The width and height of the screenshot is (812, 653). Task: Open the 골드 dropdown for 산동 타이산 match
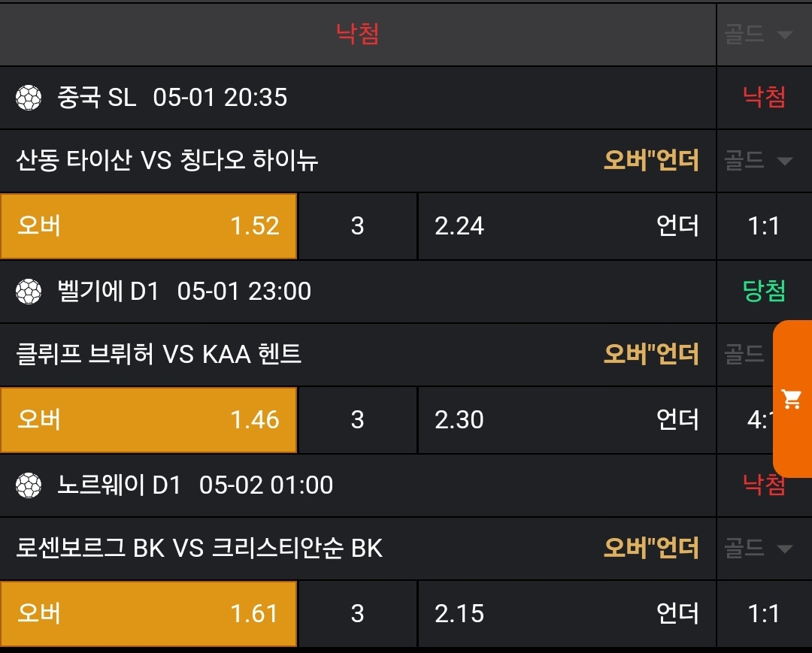758,160
